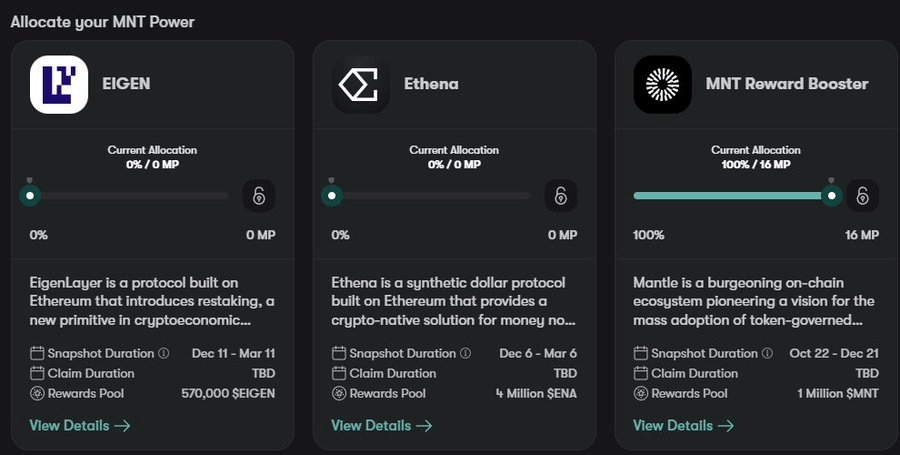Click the Ethena project logo
The width and height of the screenshot is (900, 455).
coord(361,84)
